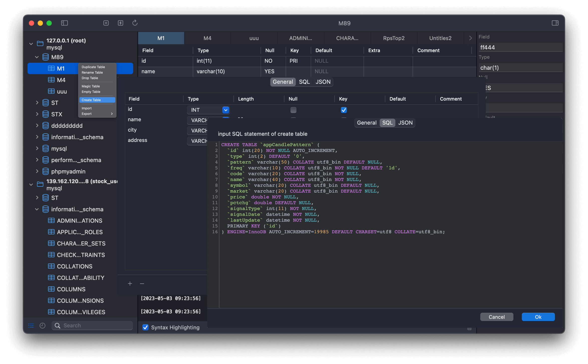Choose Import from context menu

point(97,108)
